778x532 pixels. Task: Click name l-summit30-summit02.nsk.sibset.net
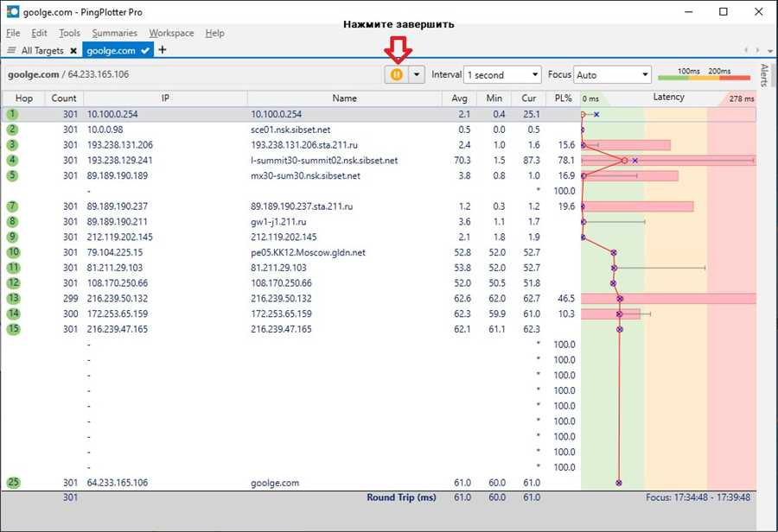coord(324,160)
